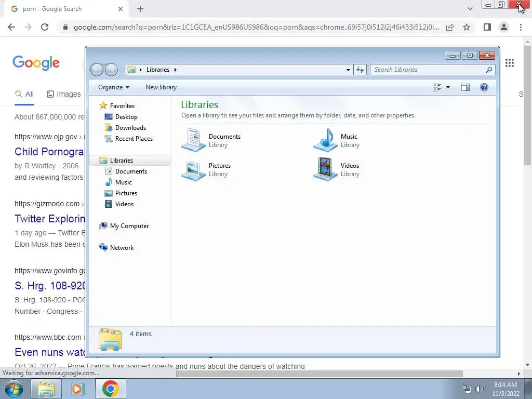Open the Chrome tab search chevron
The height and width of the screenshot is (399, 532).
point(470,9)
